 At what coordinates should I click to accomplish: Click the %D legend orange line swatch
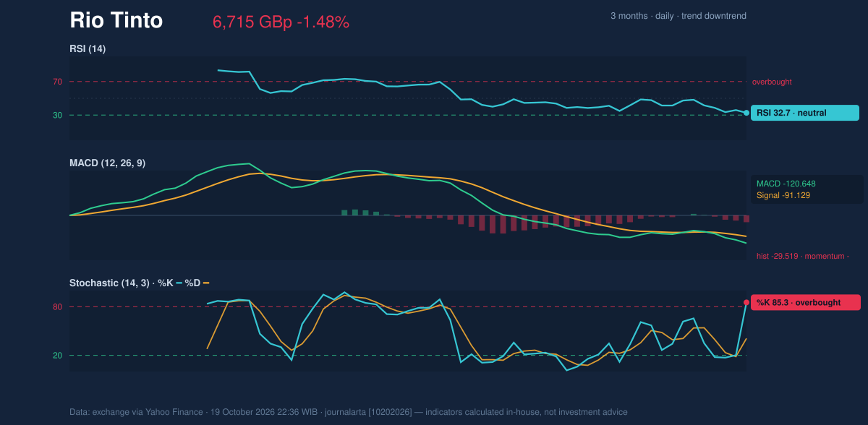206,283
